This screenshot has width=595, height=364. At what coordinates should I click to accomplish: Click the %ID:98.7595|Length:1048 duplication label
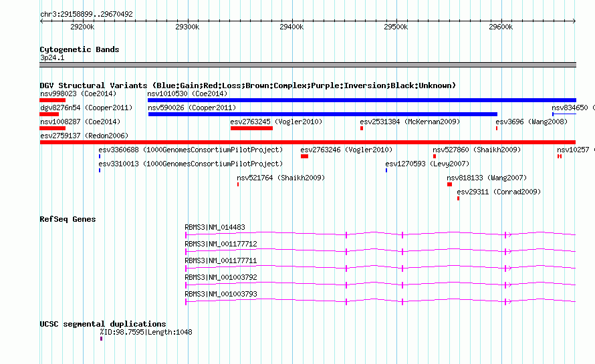pos(146,332)
